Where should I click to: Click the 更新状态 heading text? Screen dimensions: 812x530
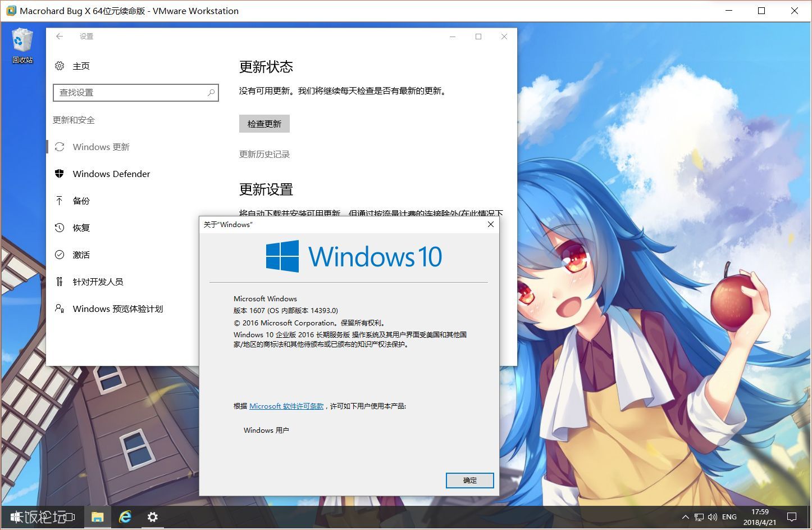(x=266, y=67)
